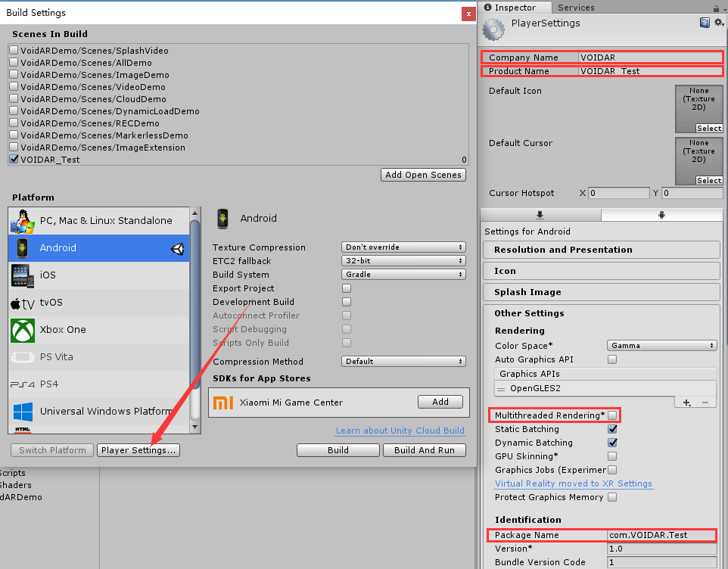Enable the Multithreaded Rendering checkbox

click(x=612, y=415)
